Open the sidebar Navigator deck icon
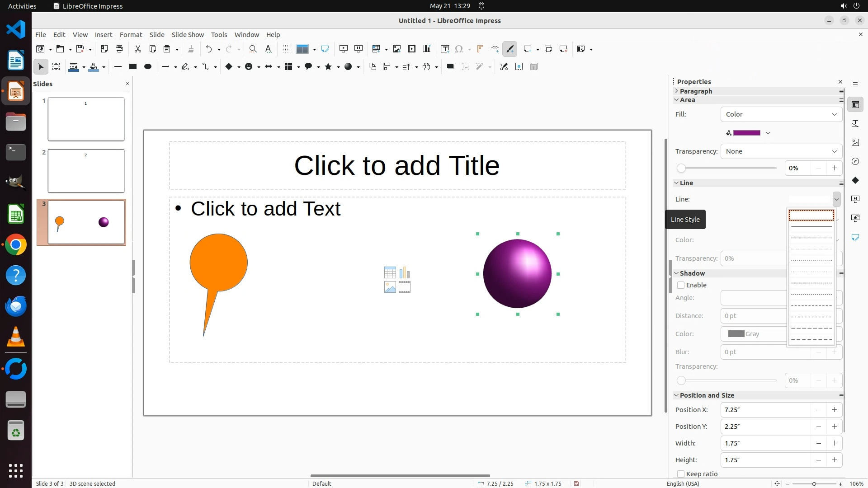This screenshot has height=488, width=868. (855, 161)
